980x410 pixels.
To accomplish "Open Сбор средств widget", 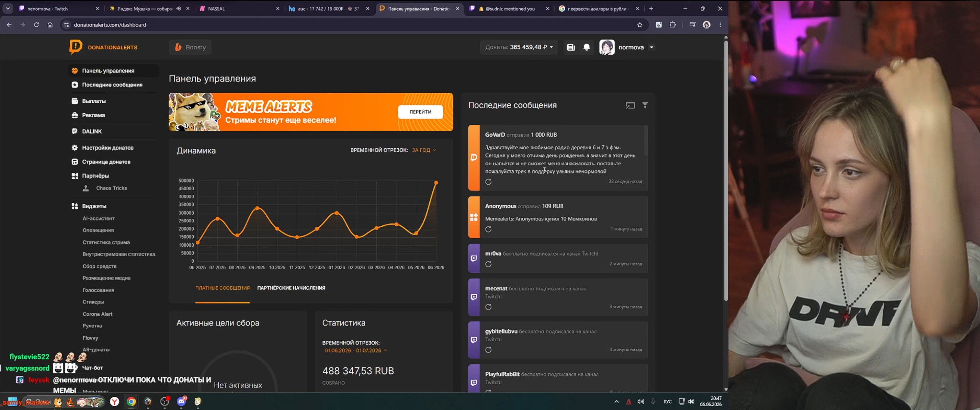I will 99,266.
